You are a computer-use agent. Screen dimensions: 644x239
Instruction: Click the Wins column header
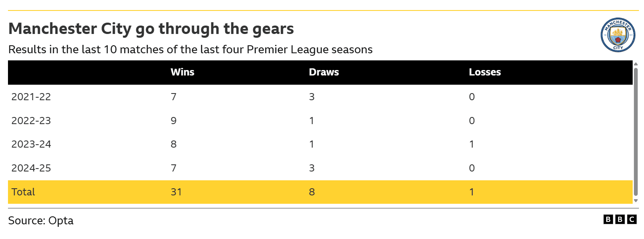tap(182, 72)
